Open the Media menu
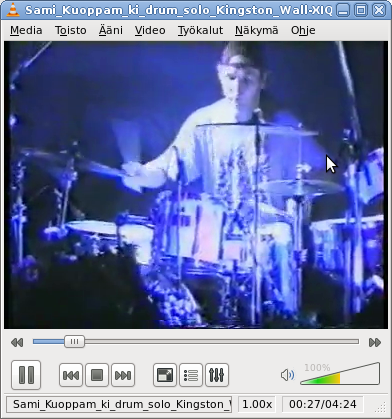The height and width of the screenshot is (419, 392). point(26,30)
